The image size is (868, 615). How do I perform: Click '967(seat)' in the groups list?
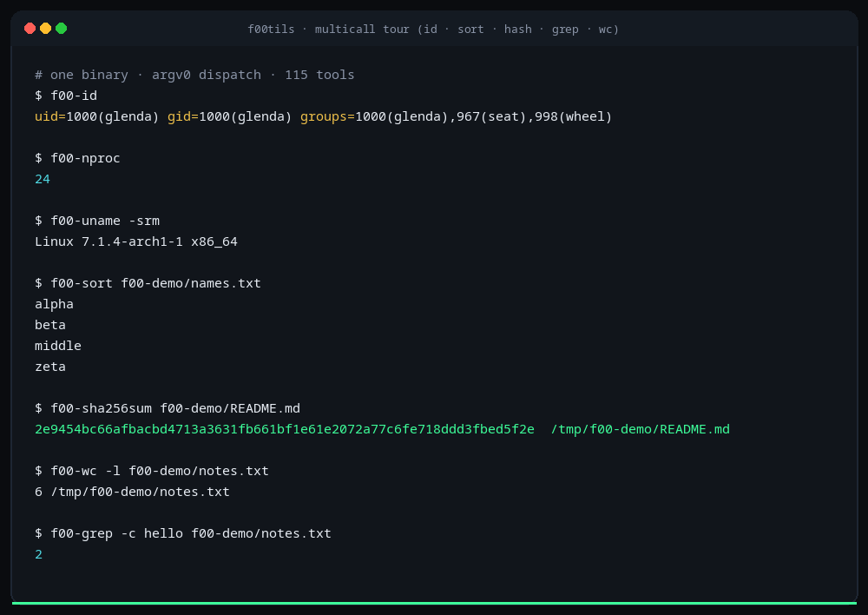(x=491, y=117)
